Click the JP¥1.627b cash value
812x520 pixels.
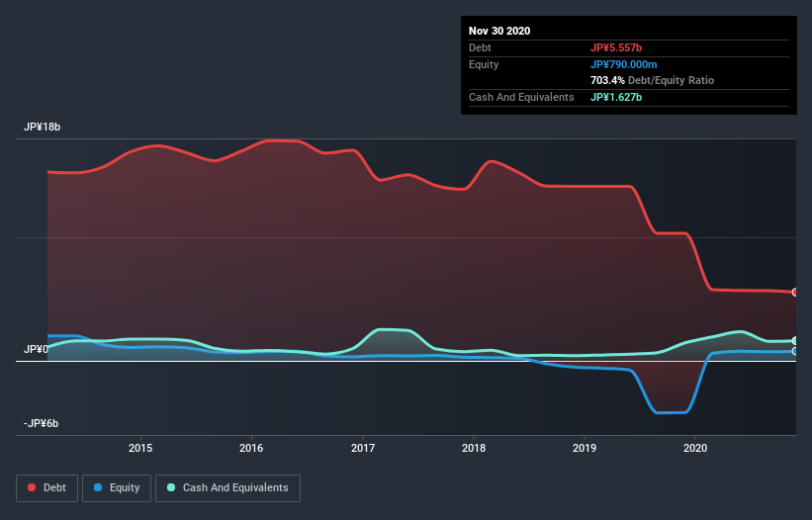tap(616, 97)
